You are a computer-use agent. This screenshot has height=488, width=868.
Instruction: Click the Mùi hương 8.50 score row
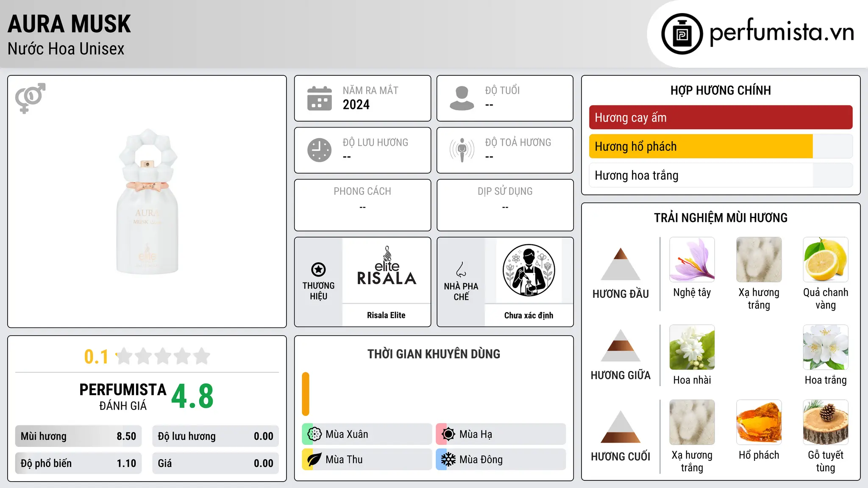(78, 436)
